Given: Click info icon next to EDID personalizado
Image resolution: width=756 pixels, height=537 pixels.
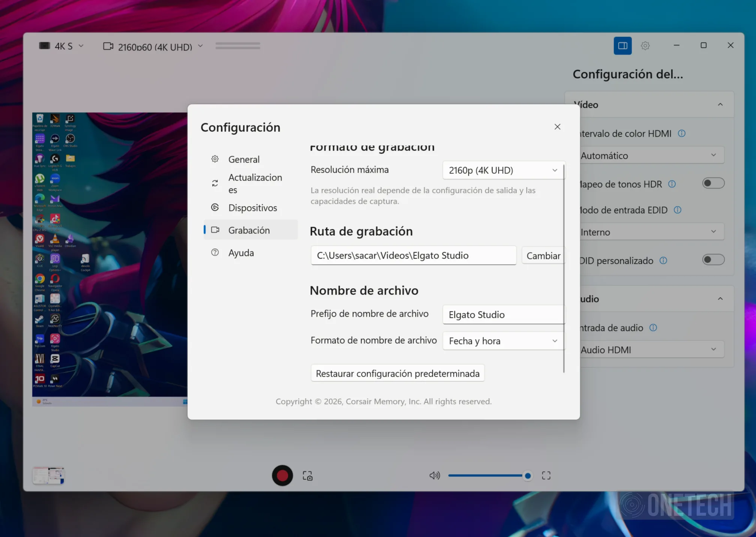Looking at the screenshot, I should (663, 261).
